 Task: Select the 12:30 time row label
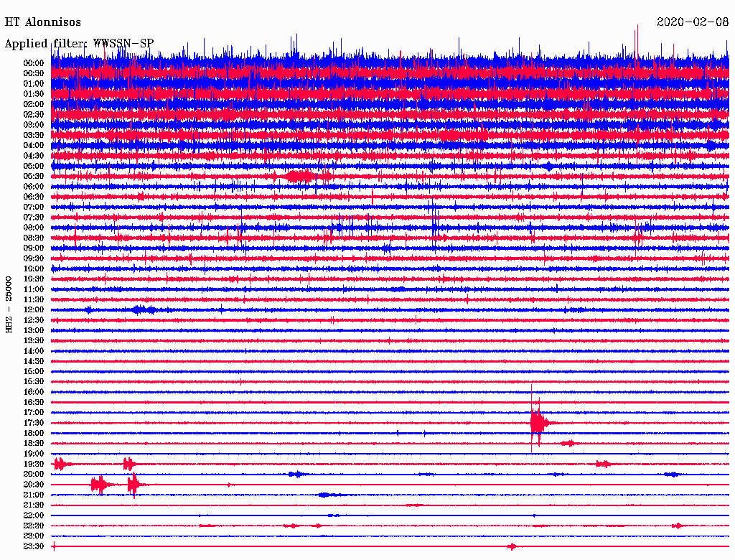[34, 320]
